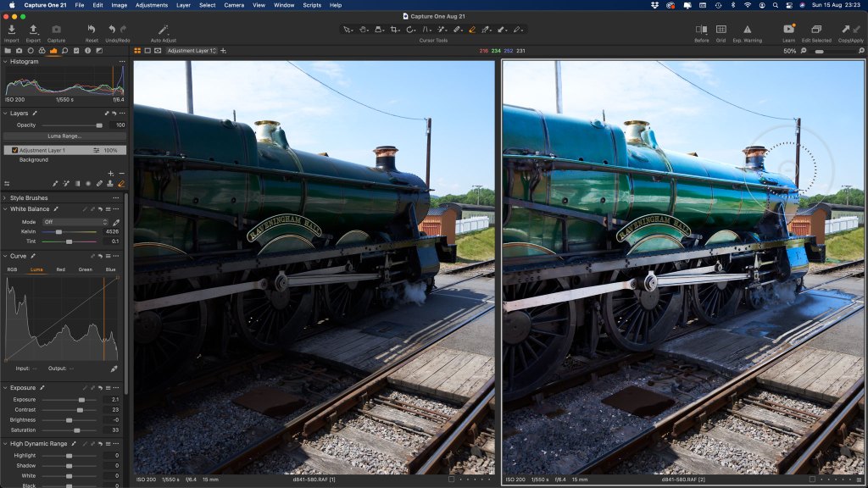Collapse the Histogram panel
The height and width of the screenshot is (488, 868).
click(5, 61)
